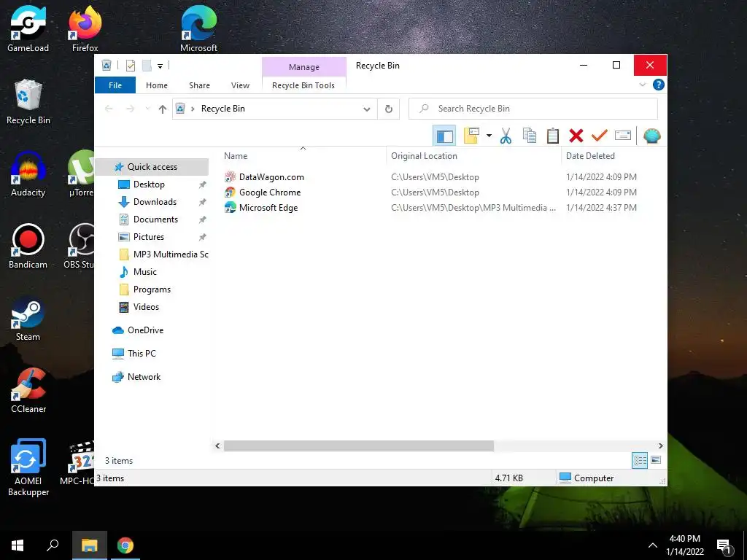Open the File menu tab
The image size is (747, 560).
click(115, 85)
